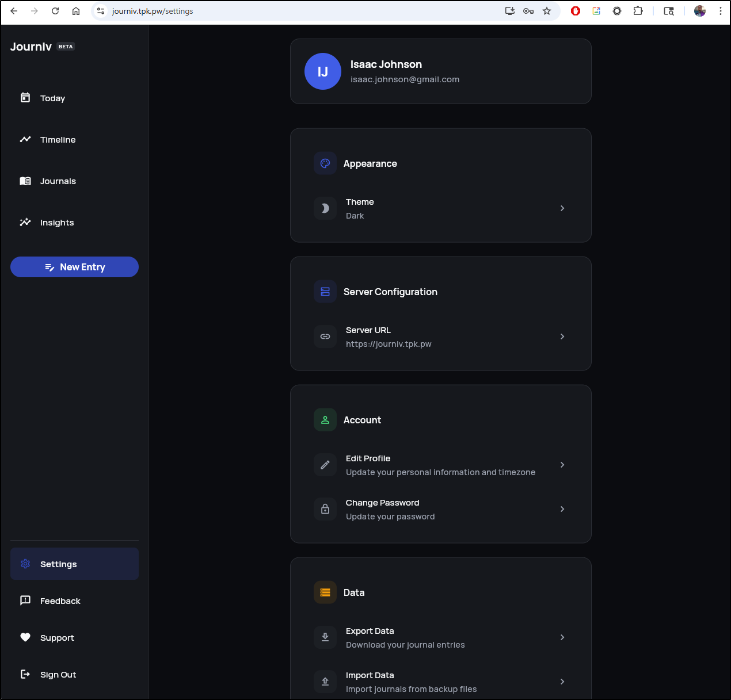Click the Sign Out icon
The height and width of the screenshot is (700, 731).
[25, 674]
